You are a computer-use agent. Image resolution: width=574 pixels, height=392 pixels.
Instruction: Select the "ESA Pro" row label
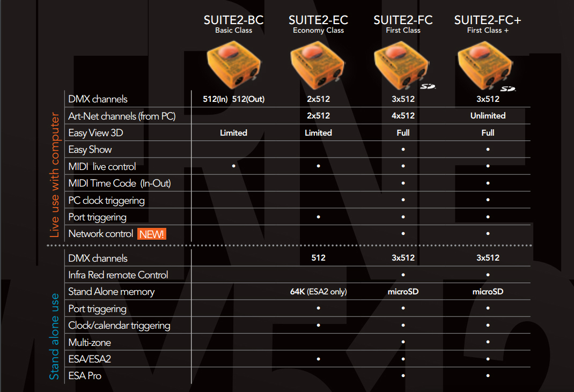click(x=85, y=376)
